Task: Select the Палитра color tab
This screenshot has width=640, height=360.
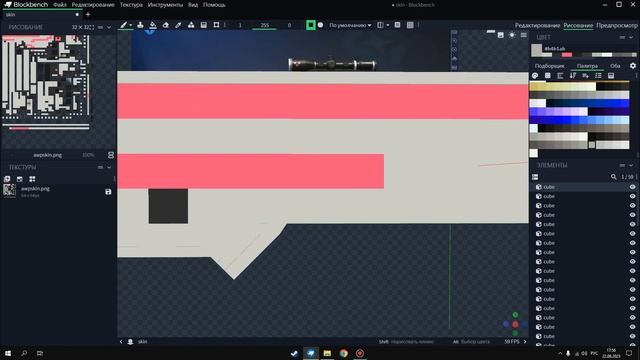Action: [x=587, y=66]
